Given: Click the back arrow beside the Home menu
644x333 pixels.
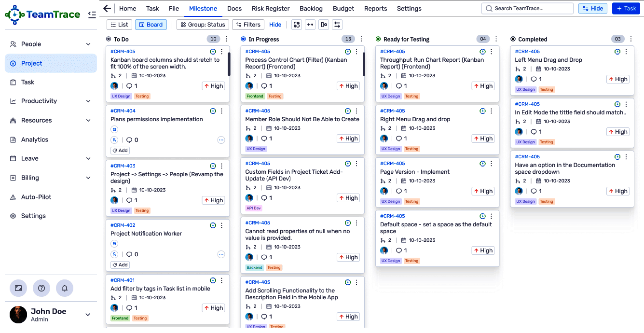Looking at the screenshot, I should 107,8.
